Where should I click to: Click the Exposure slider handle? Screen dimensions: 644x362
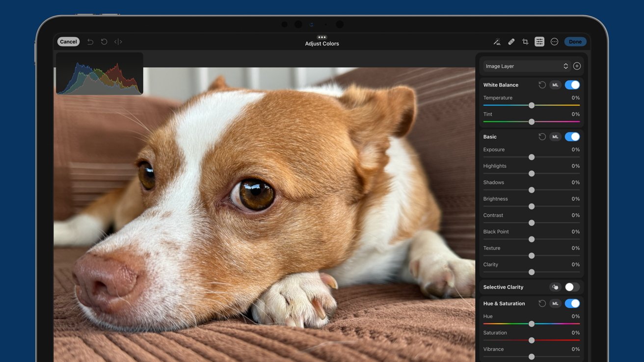tap(532, 157)
